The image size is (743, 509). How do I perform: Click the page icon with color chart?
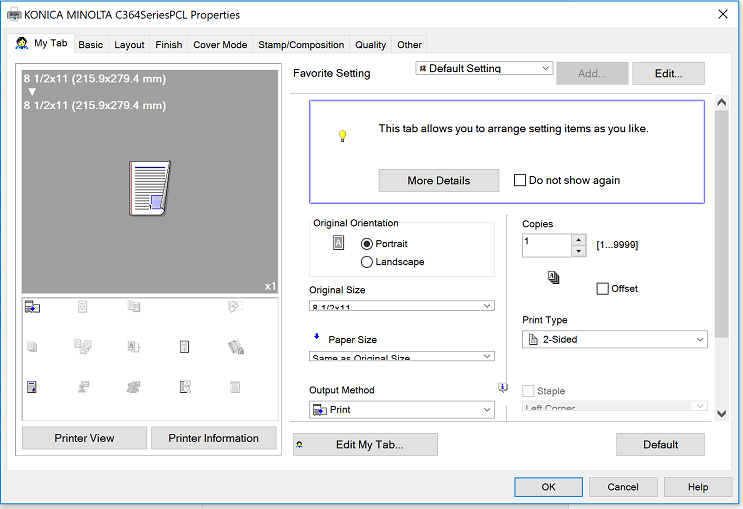[x=32, y=387]
